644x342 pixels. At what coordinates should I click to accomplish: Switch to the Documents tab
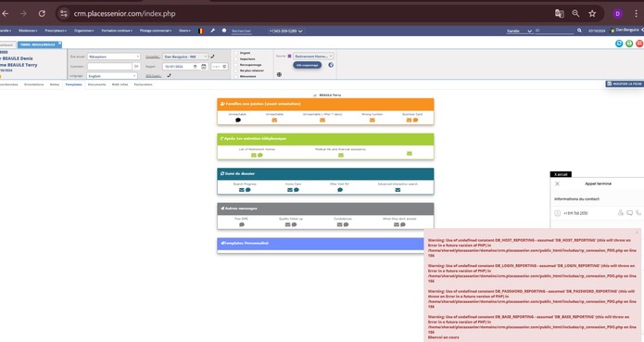pyautogui.click(x=97, y=84)
